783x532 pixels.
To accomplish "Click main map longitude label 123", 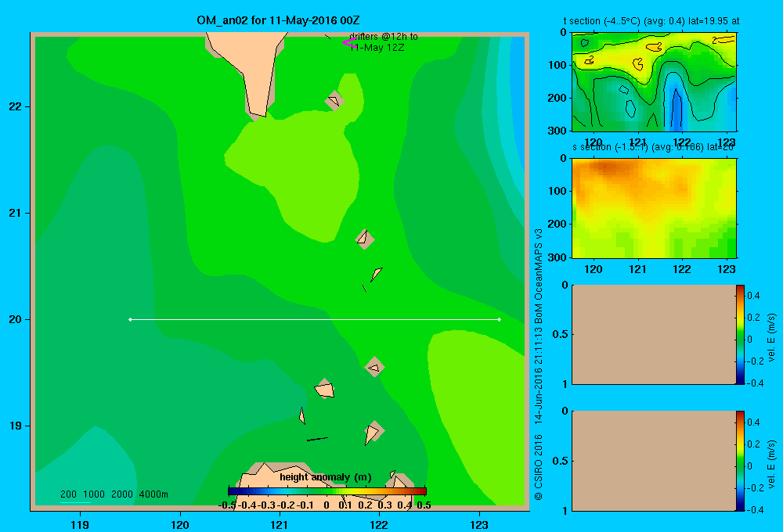I will (479, 524).
